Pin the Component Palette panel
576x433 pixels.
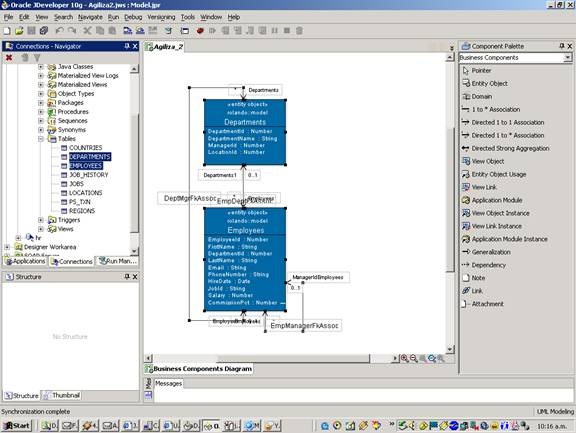click(x=561, y=46)
